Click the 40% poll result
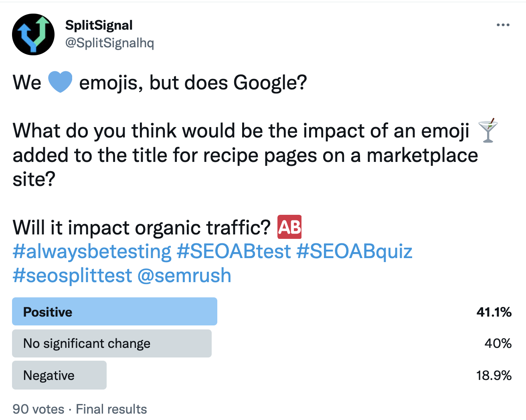526x420 pixels. (498, 343)
